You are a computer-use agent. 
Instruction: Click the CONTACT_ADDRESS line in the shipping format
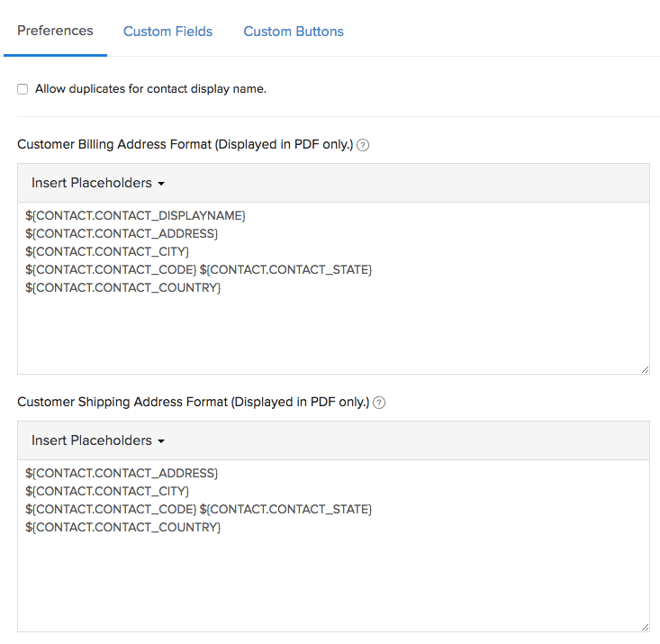[x=122, y=473]
